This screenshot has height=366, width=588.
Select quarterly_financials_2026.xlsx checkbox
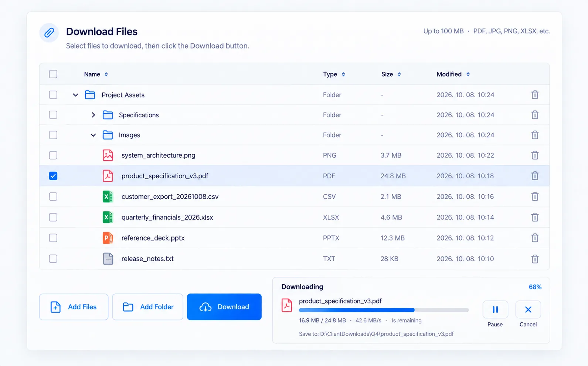53,217
